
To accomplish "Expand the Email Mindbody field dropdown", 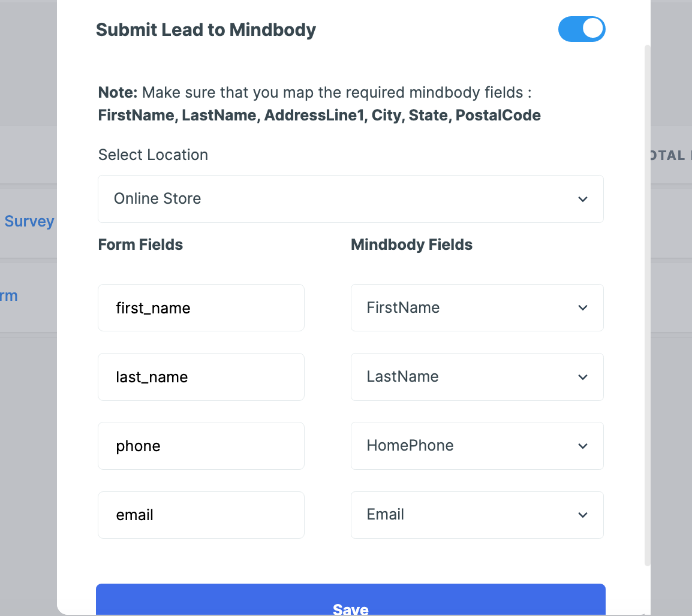I will point(477,515).
